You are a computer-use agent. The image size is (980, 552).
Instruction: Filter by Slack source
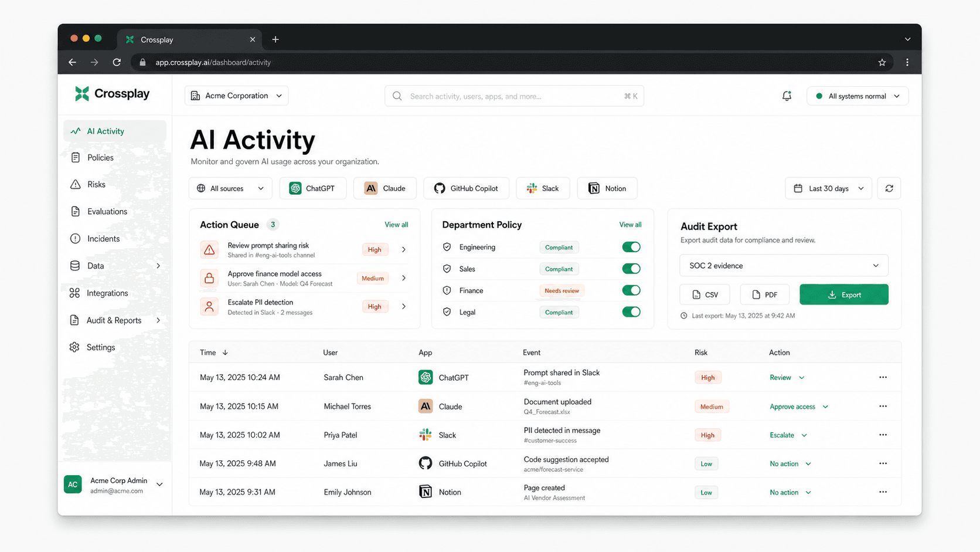click(543, 188)
